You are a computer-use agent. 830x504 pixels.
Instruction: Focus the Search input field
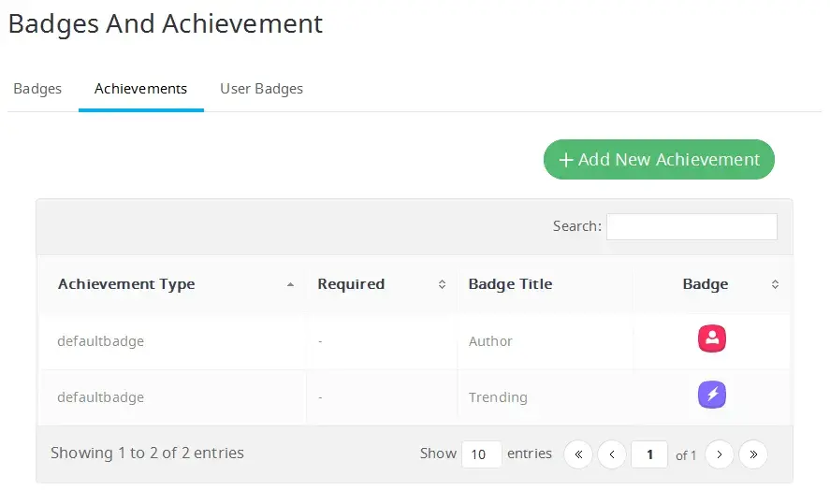click(x=691, y=226)
